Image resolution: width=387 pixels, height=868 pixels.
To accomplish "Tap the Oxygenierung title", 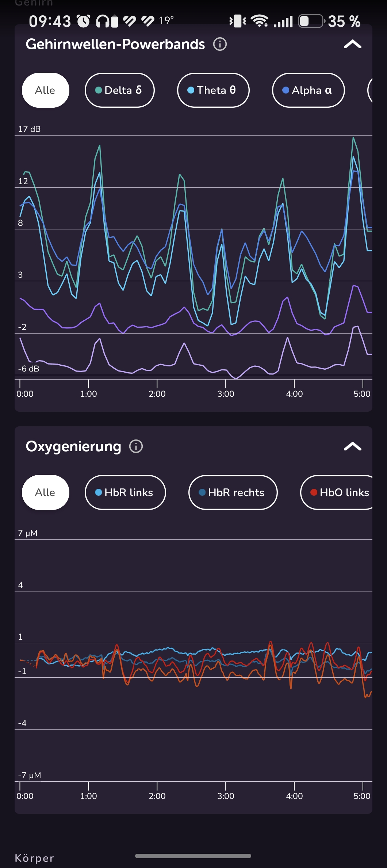I will 73,446.
